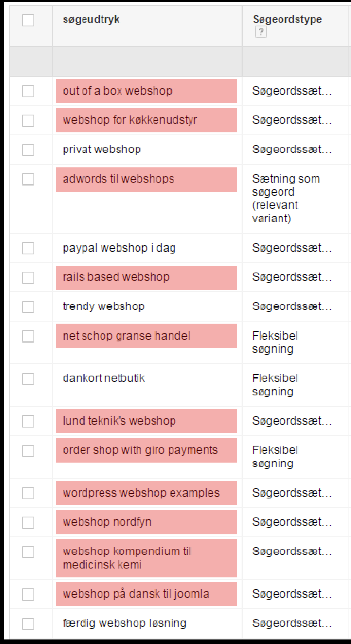
Task: Select checkbox for out of a box webshop
Action: [28, 91]
